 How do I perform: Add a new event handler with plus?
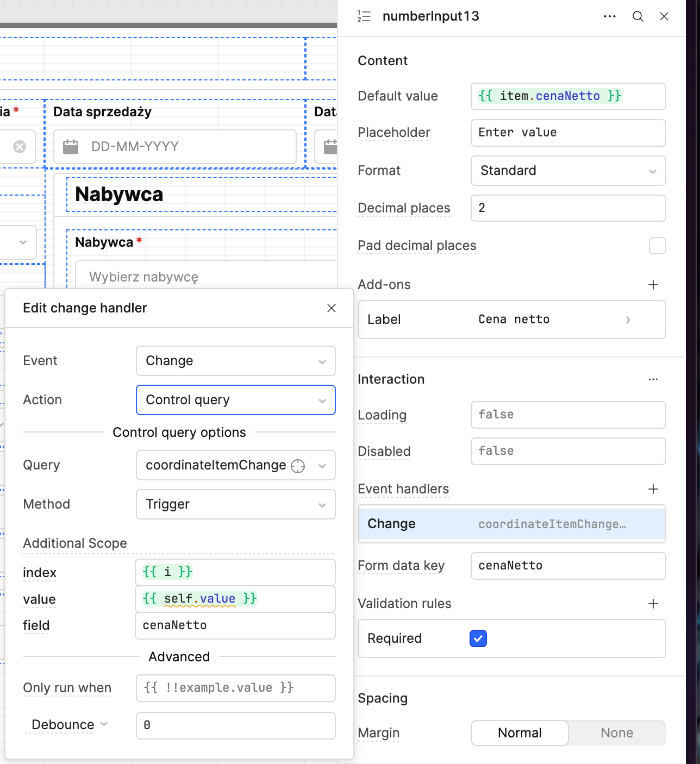[653, 489]
